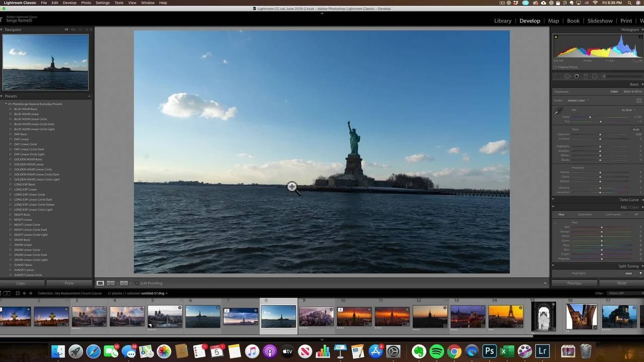The height and width of the screenshot is (362, 644).
Task: Open the Adobe Color profile dropdown
Action: click(578, 101)
